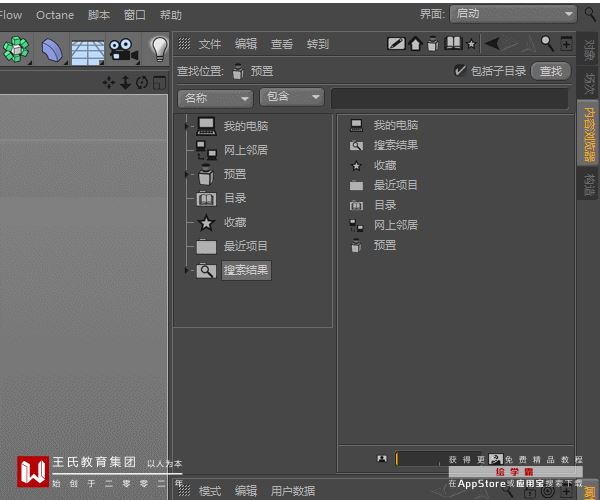Switch to the 场次 side tab

[x=589, y=84]
